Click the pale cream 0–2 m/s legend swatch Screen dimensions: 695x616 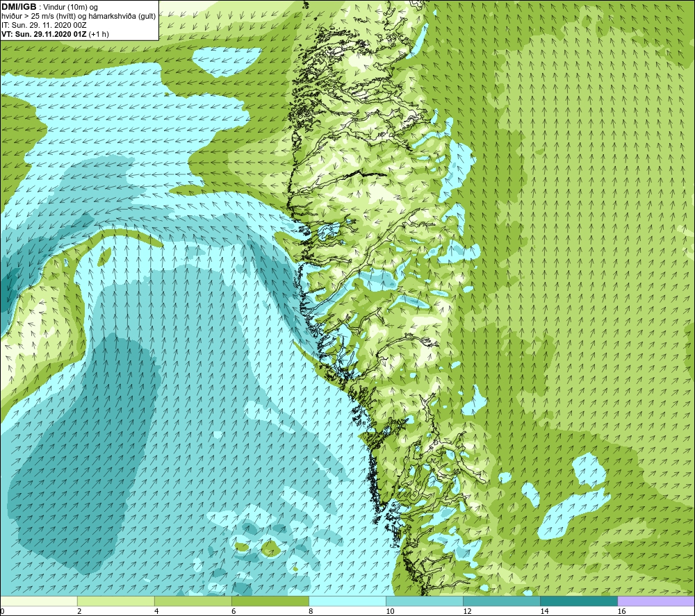click(x=39, y=601)
